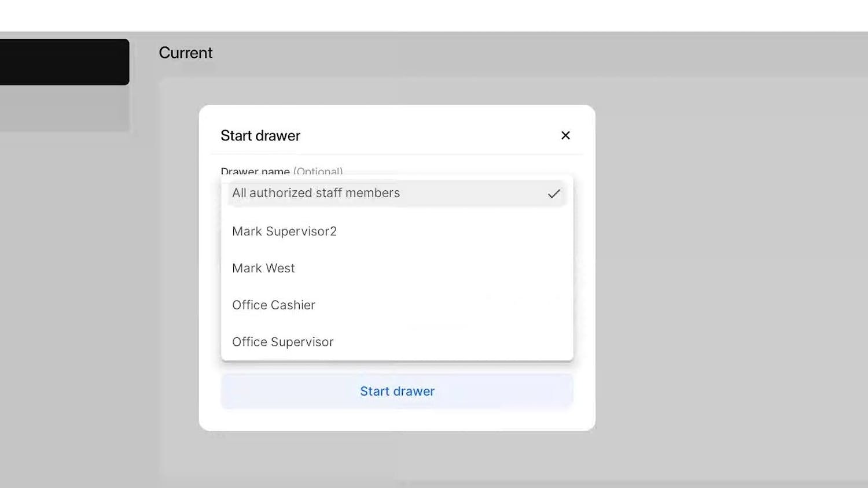Select Mark West in the dropdown
This screenshot has height=488, width=868.
pos(263,268)
